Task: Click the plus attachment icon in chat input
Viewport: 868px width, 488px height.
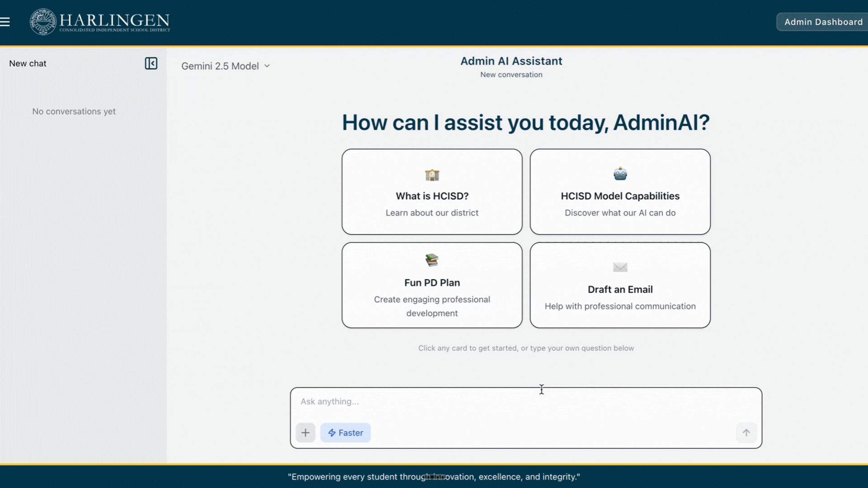Action: point(306,432)
